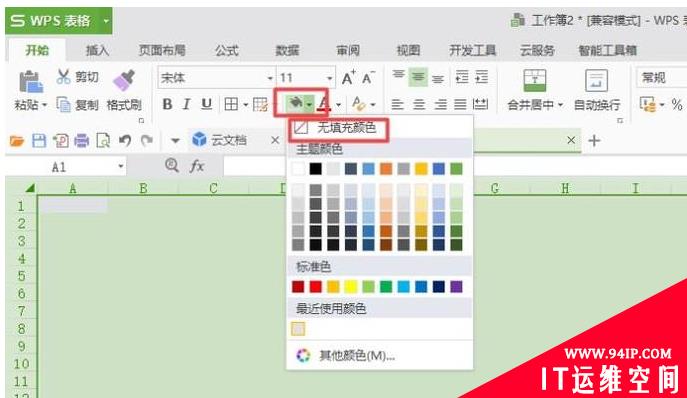Screen dimensions: 687x398
Task: Open the 开发工具 tab
Action: (472, 50)
